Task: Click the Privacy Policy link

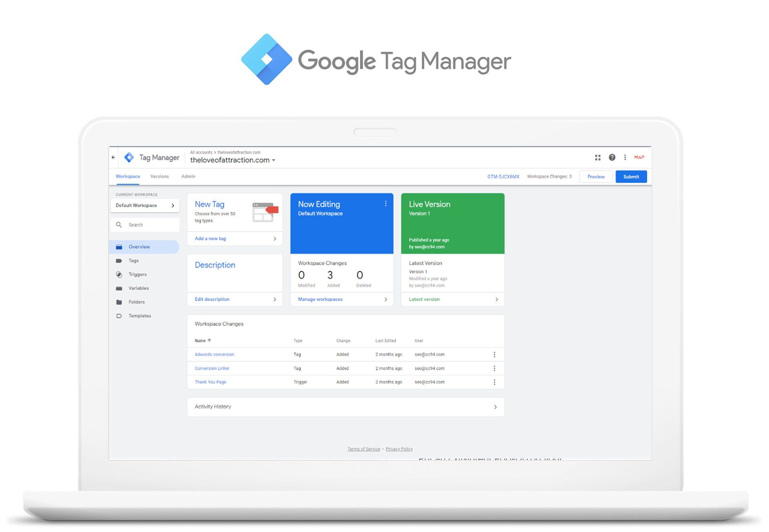Action: (x=399, y=449)
